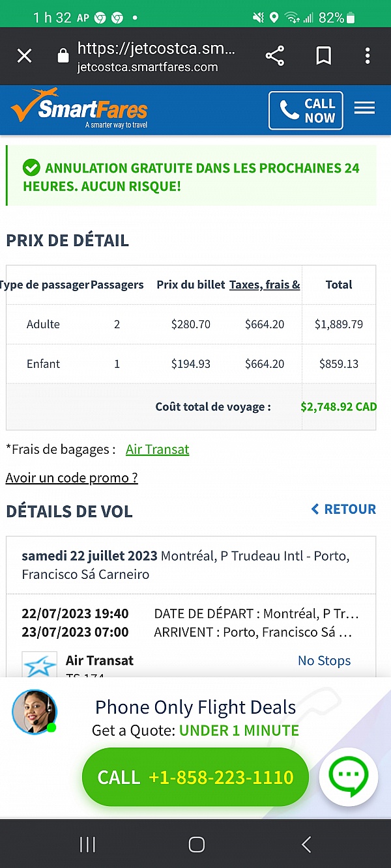Tap the phone icon inside the Call Now button

point(287,110)
